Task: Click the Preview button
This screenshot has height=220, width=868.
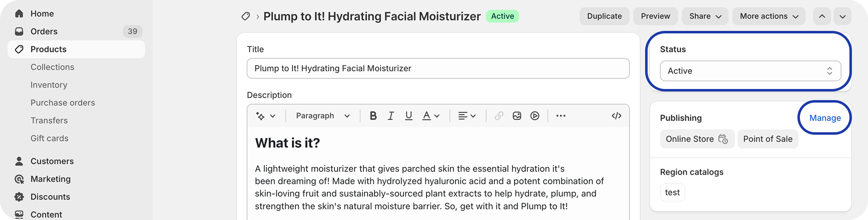Action: (655, 16)
